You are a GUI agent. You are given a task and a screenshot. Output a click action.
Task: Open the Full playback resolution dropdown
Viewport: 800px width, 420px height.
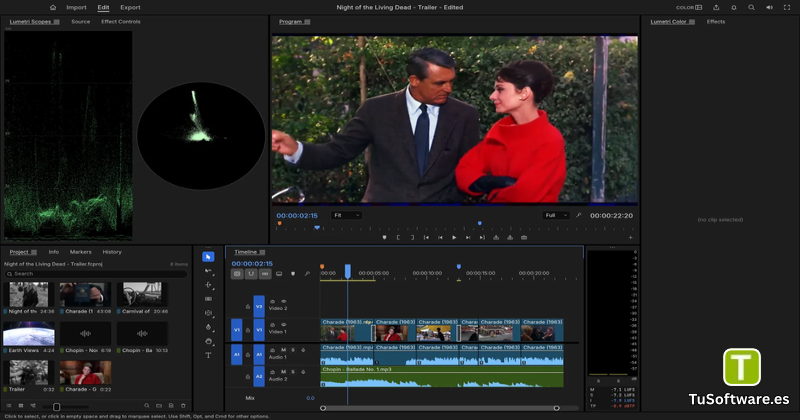coord(556,215)
